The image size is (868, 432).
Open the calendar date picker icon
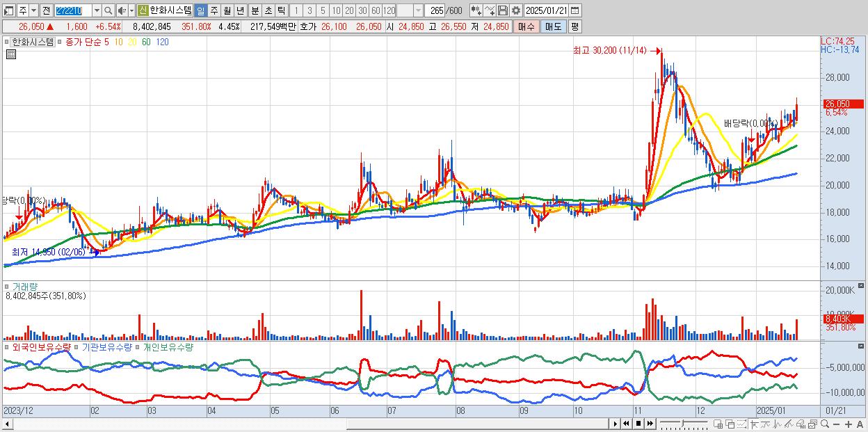[574, 10]
